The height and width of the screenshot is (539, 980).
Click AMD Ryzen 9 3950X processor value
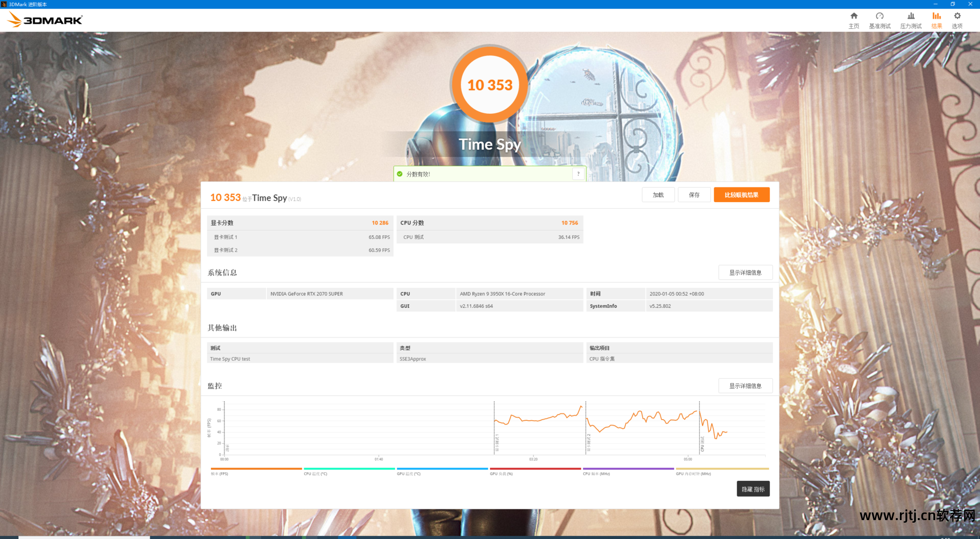tap(520, 294)
